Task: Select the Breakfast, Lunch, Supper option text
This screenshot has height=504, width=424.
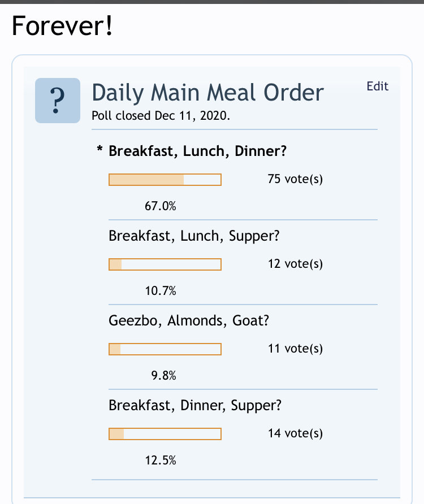Action: pos(194,236)
